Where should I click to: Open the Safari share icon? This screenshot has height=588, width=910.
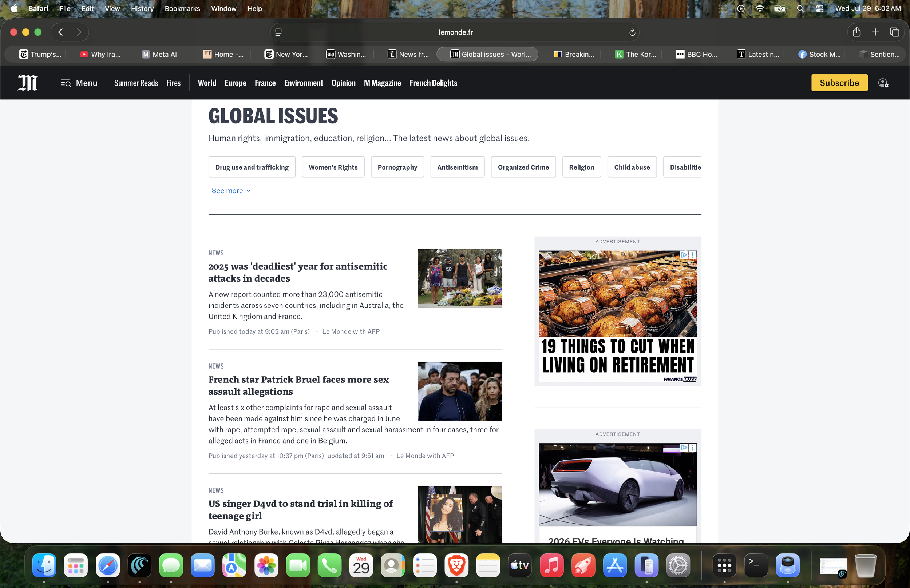[x=856, y=32]
